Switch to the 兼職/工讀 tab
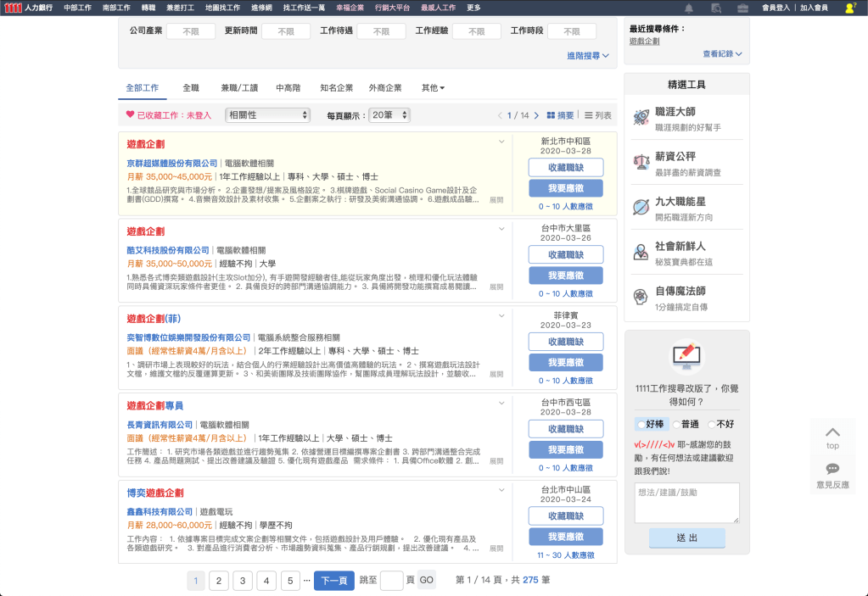This screenshot has height=596, width=868. click(x=238, y=88)
